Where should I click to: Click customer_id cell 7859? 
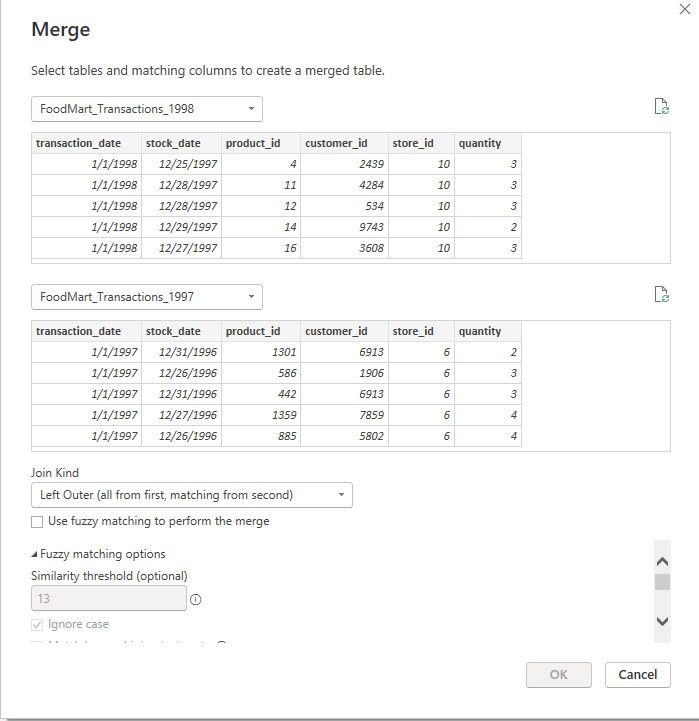(344, 415)
